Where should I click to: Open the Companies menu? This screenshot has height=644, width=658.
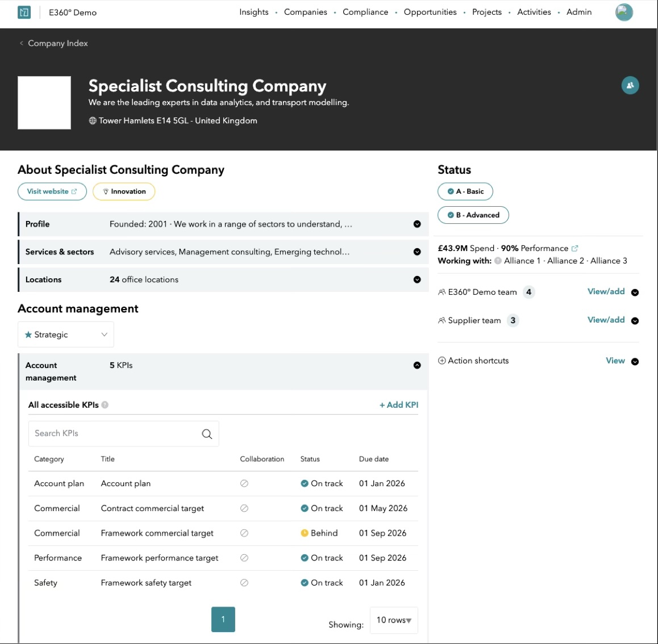coord(306,12)
